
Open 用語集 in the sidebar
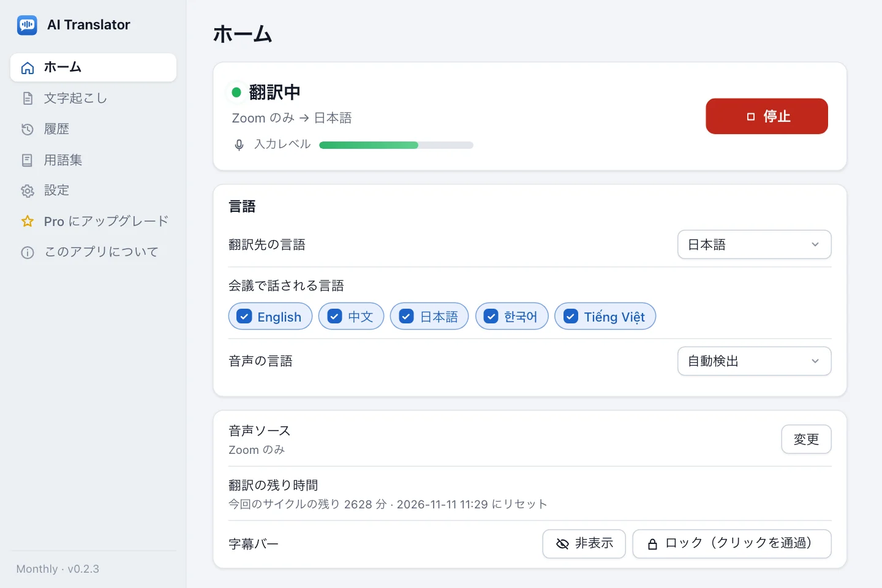tap(93, 160)
